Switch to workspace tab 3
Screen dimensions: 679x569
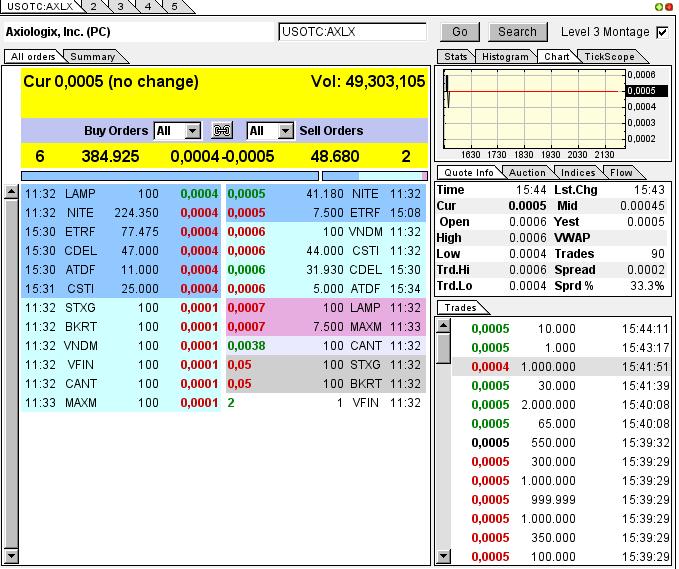tap(120, 6)
